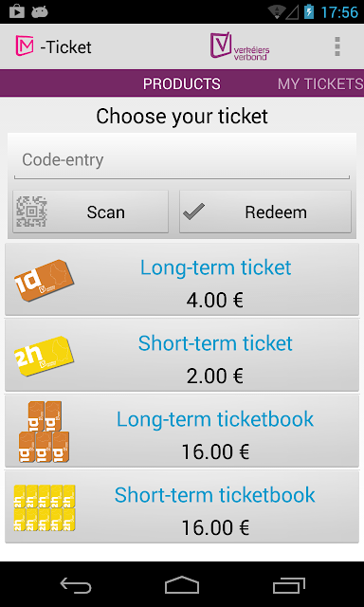Tap the yellow 2h ticketbook stack icon
This screenshot has width=364, height=607.
[x=45, y=507]
